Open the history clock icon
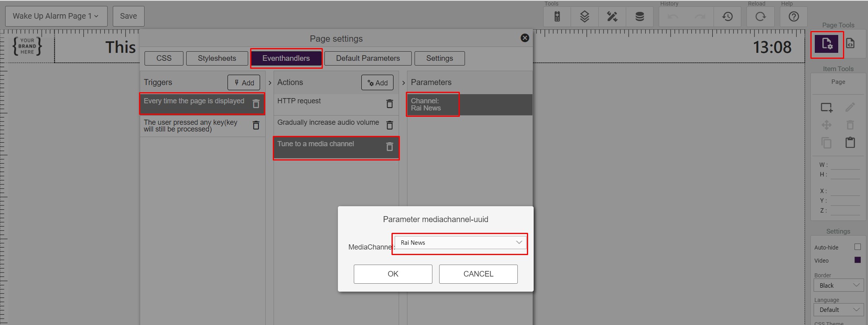The height and width of the screenshot is (325, 868). [727, 17]
